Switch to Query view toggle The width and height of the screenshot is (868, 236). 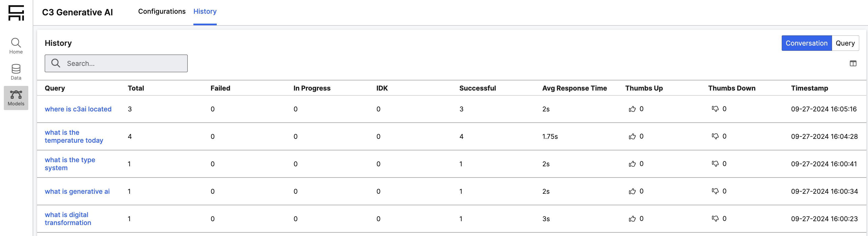pyautogui.click(x=845, y=43)
